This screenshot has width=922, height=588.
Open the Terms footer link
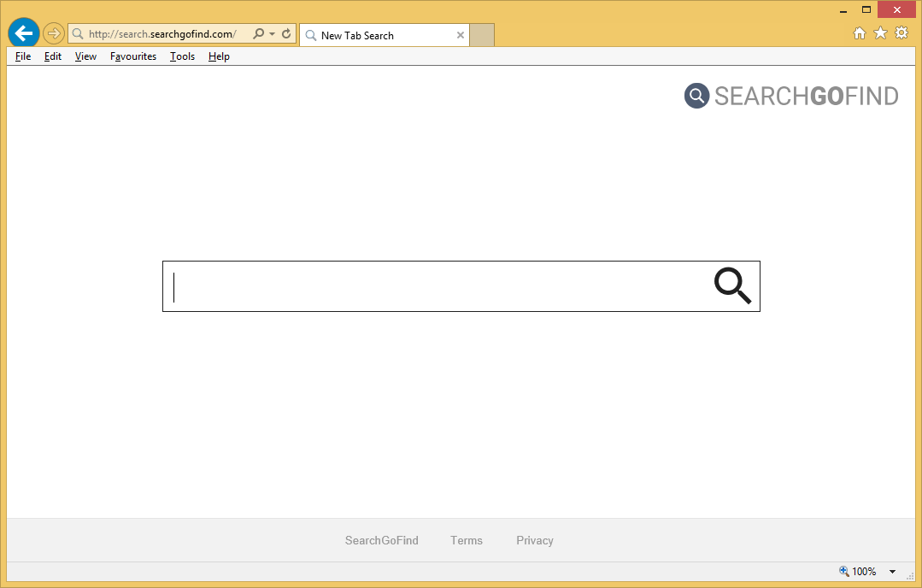pos(467,540)
